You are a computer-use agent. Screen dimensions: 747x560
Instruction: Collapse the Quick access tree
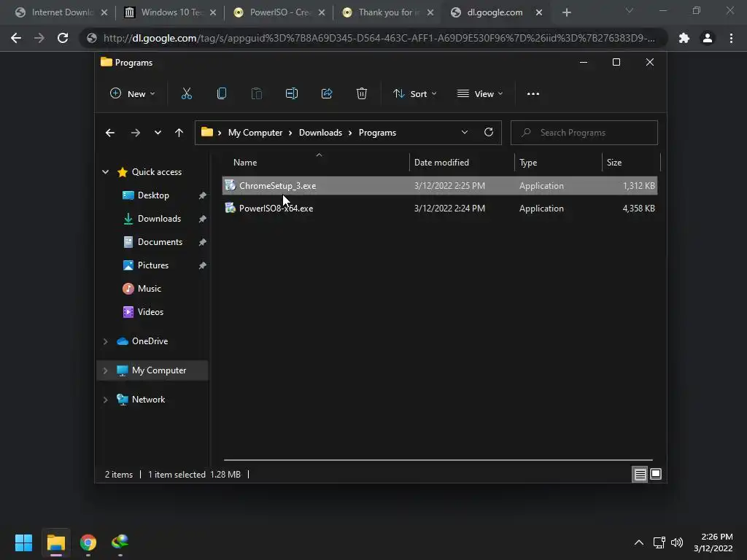pyautogui.click(x=105, y=172)
